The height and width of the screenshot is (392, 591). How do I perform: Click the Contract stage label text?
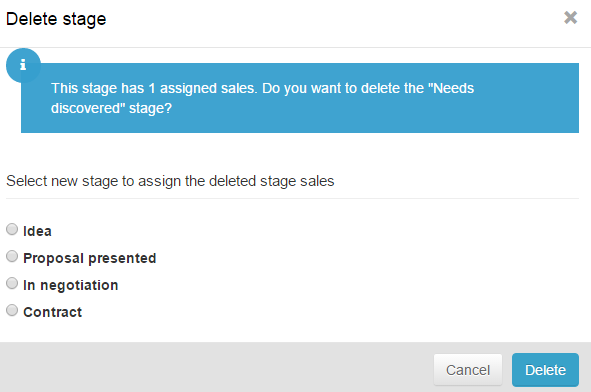coord(53,312)
